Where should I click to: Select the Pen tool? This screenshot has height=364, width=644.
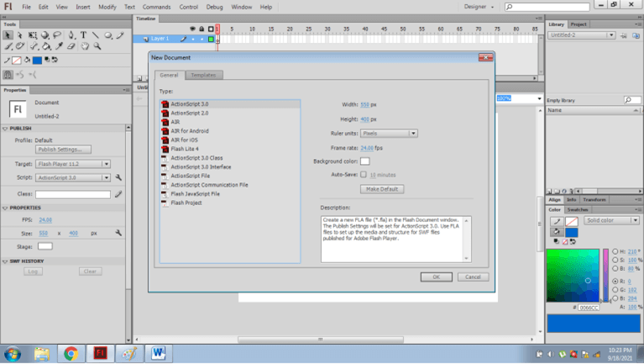click(x=71, y=35)
